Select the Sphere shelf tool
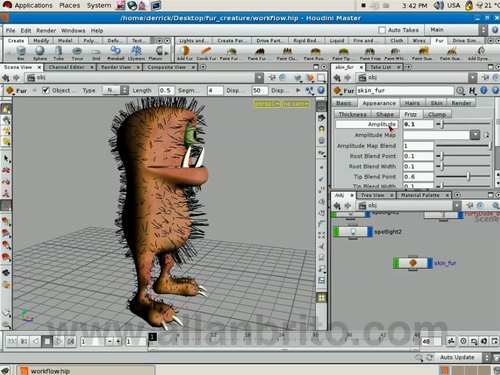Image resolution: width=500 pixels, height=375 pixels. tap(40, 53)
